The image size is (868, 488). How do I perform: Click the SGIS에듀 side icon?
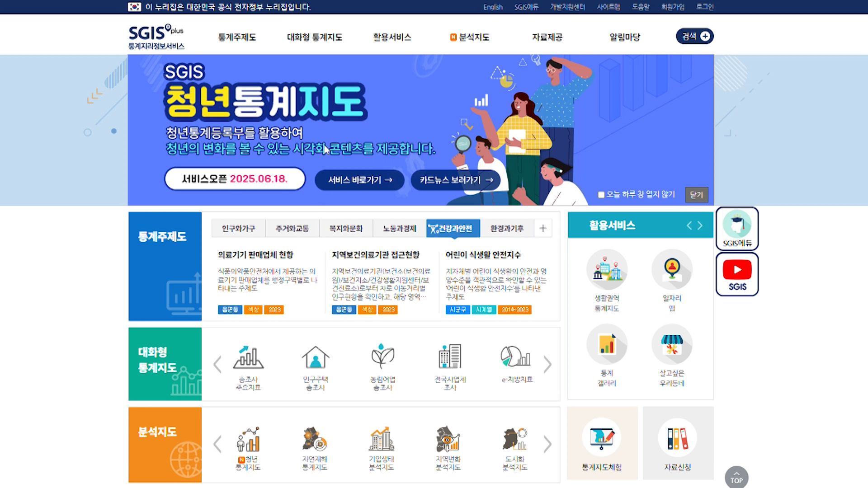[x=737, y=228]
